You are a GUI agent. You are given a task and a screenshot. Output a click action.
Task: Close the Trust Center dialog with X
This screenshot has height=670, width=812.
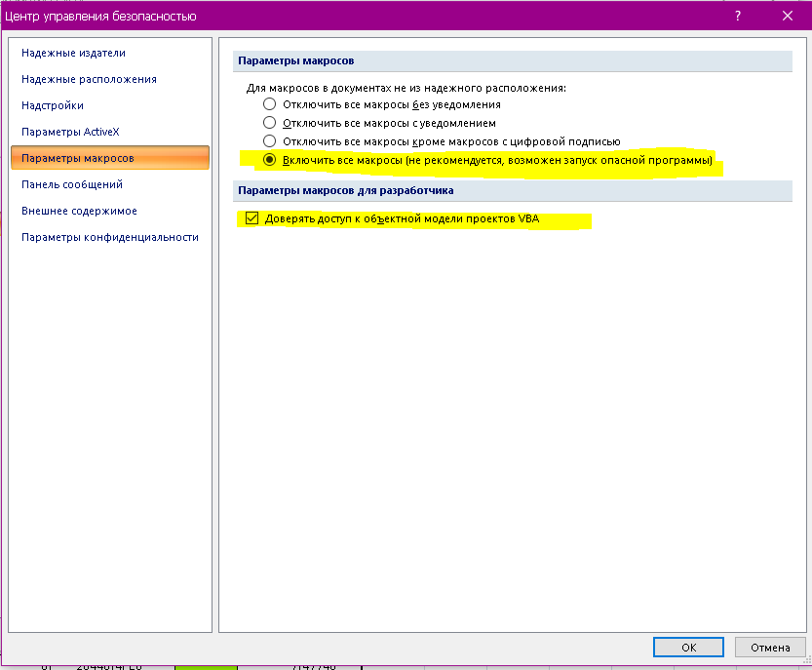click(787, 16)
